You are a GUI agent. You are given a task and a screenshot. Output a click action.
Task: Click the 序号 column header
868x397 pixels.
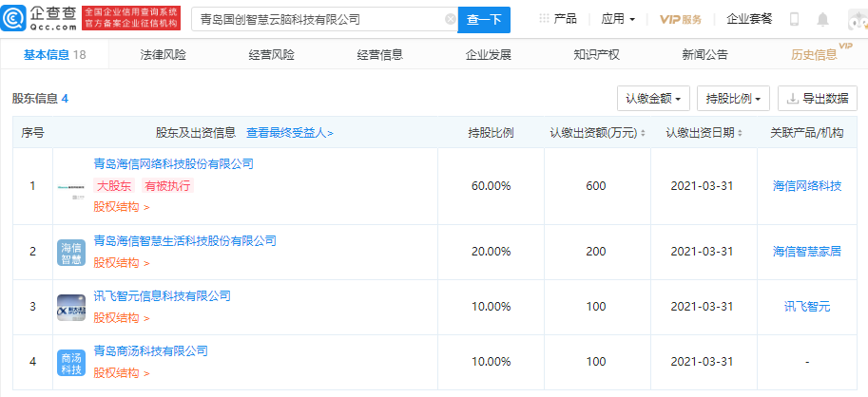pos(32,133)
